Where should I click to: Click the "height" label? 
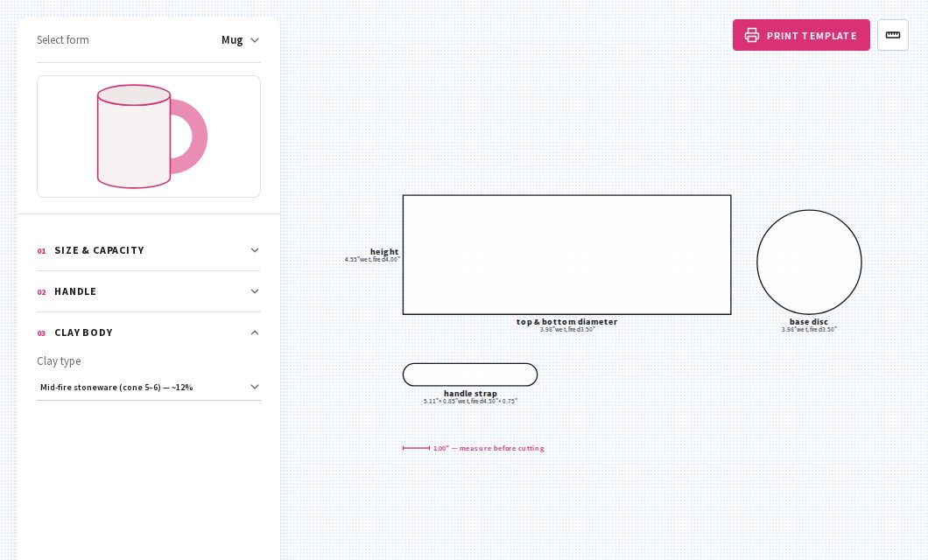click(x=384, y=252)
